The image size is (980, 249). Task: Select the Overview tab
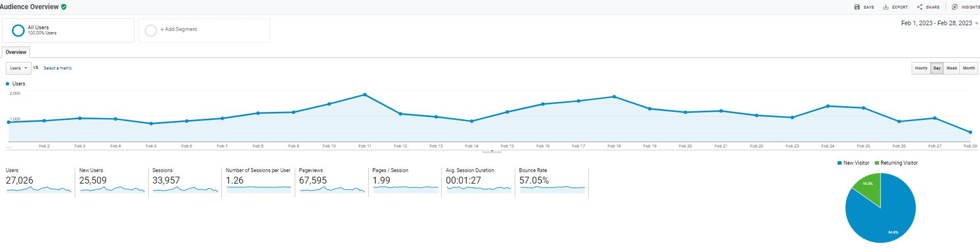coord(16,52)
